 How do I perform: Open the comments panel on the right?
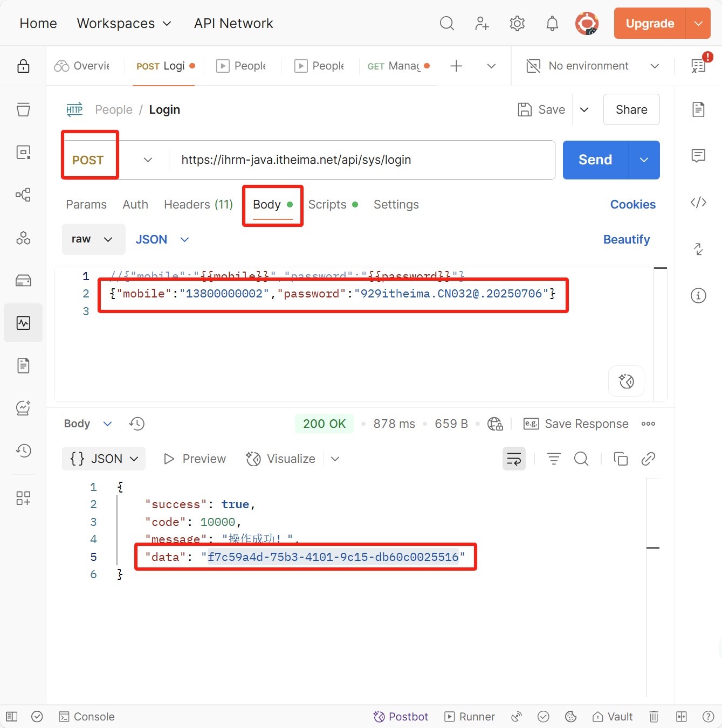click(698, 156)
